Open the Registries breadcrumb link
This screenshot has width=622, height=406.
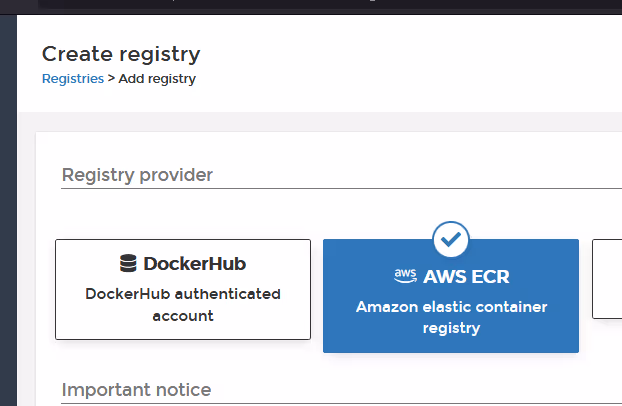73,79
